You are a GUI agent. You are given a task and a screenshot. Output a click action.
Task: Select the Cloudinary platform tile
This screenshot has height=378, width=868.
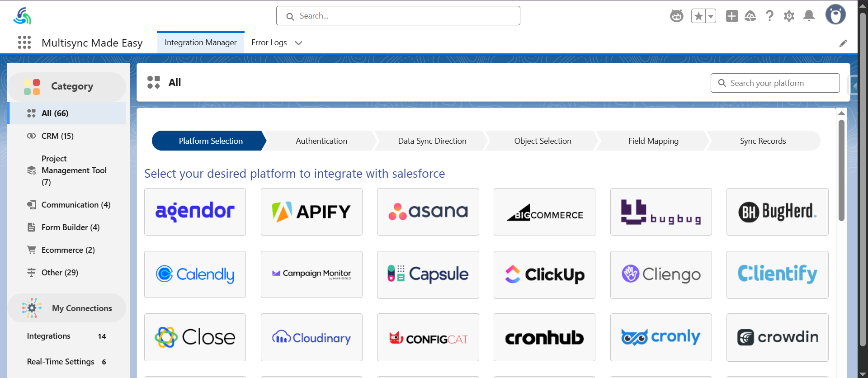(x=311, y=337)
